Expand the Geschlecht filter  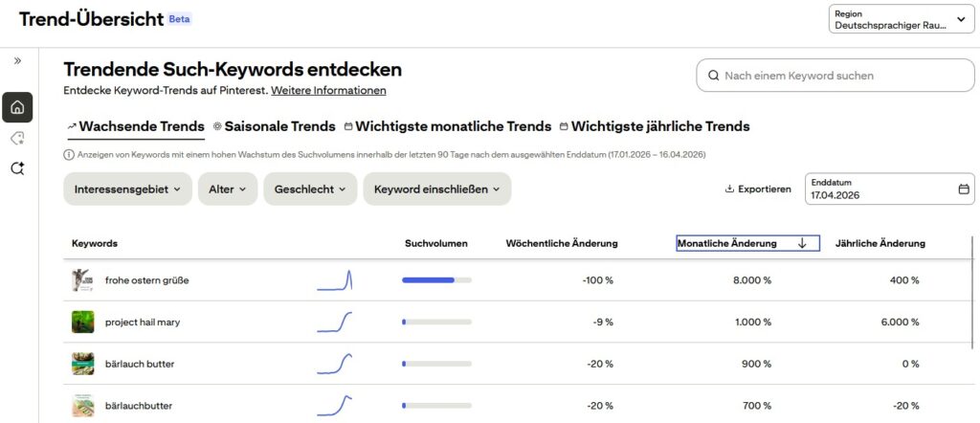[309, 189]
